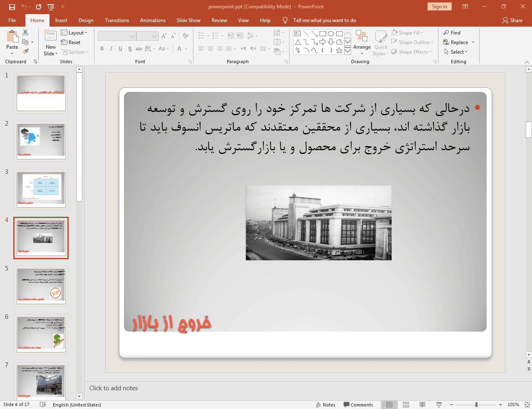Click the Share button
Viewport: 532px width, 409px height.
tap(512, 20)
